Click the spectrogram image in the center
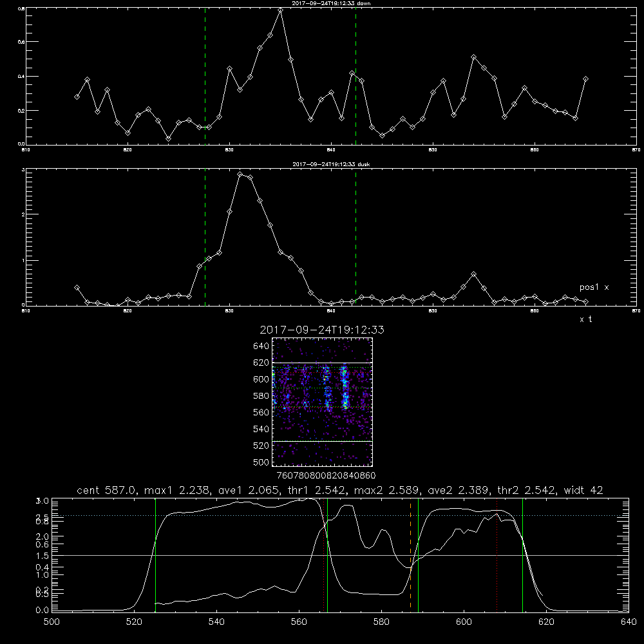Screen dimensions: 644x644 (x=322, y=402)
